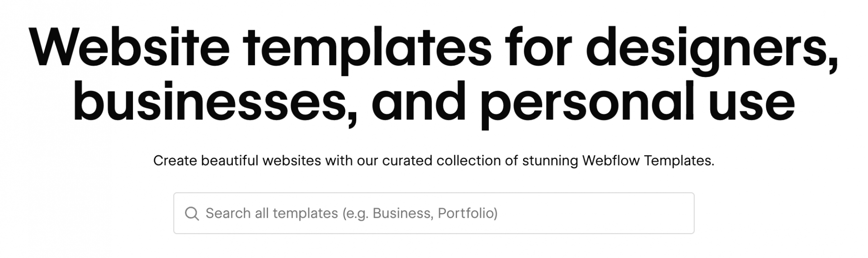
Task: Select the main Website templates heading
Action: pyautogui.click(x=434, y=75)
